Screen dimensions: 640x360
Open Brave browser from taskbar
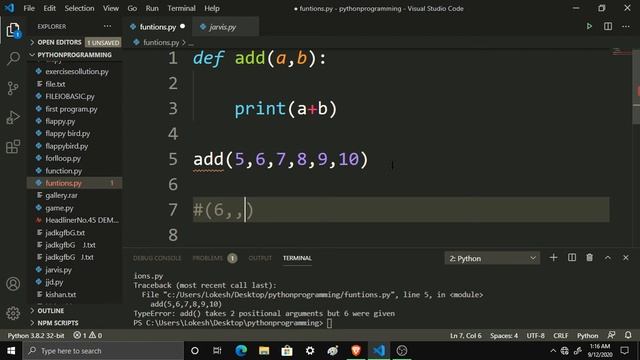(356, 351)
